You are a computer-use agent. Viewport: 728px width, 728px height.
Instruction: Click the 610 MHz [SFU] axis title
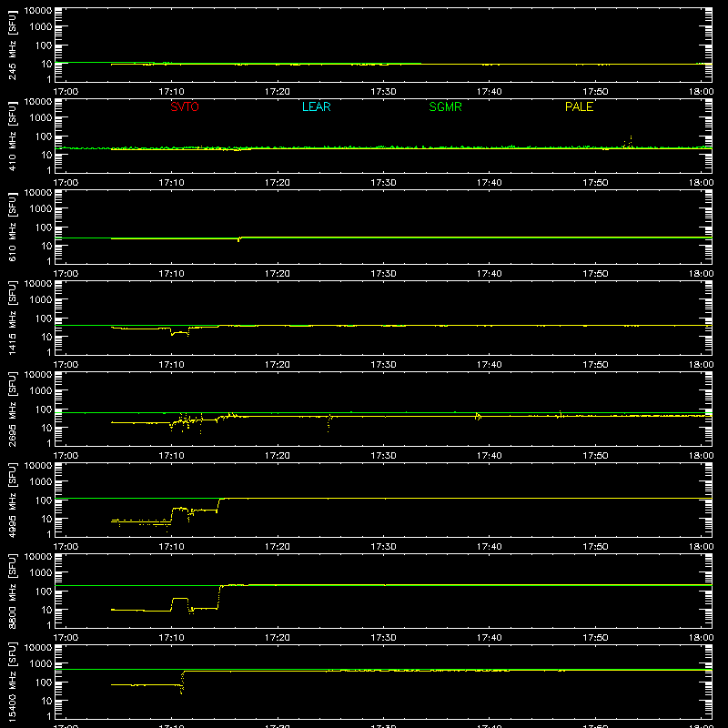(12, 227)
